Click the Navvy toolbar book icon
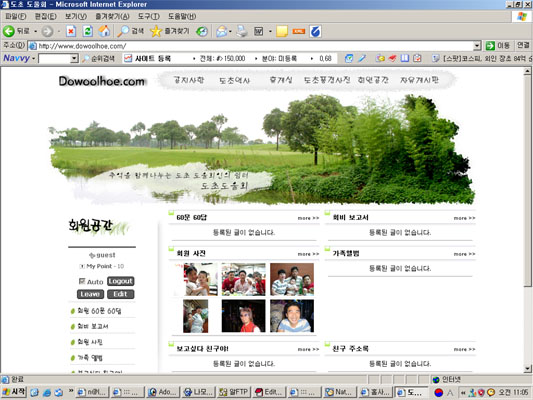Image resolution: width=533 pixels, height=400 pixels. 405,58
